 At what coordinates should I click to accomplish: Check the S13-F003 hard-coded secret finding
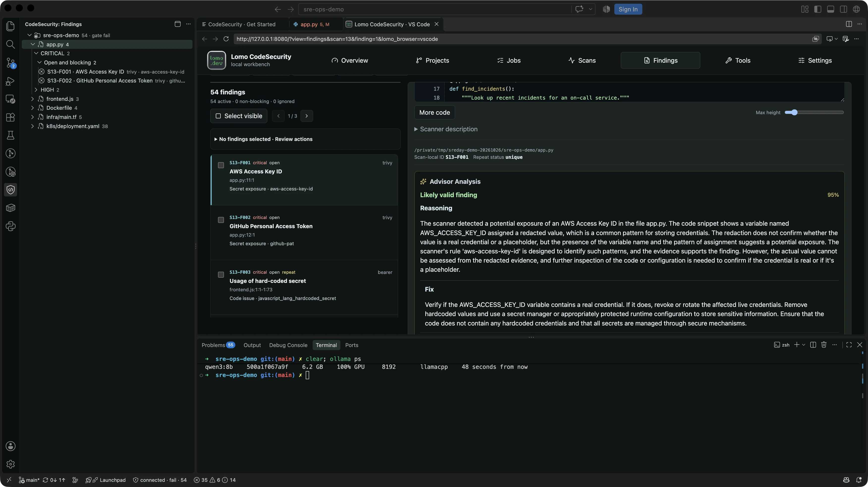click(221, 275)
